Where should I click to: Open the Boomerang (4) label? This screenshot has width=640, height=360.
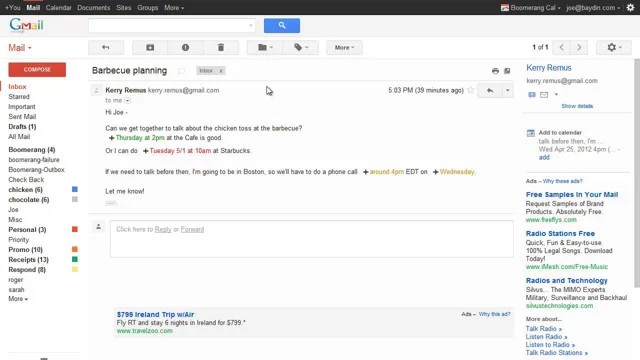pyautogui.click(x=32, y=150)
